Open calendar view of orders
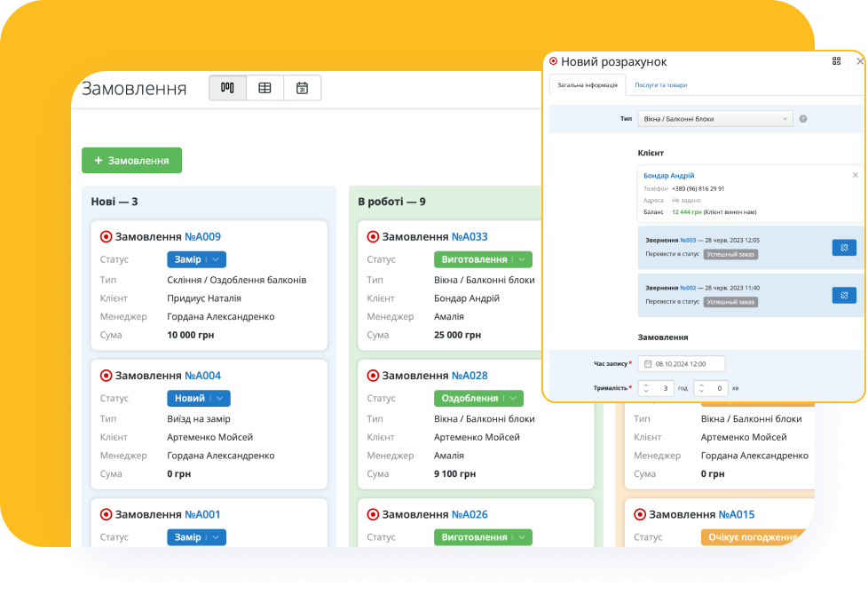 pyautogui.click(x=302, y=88)
